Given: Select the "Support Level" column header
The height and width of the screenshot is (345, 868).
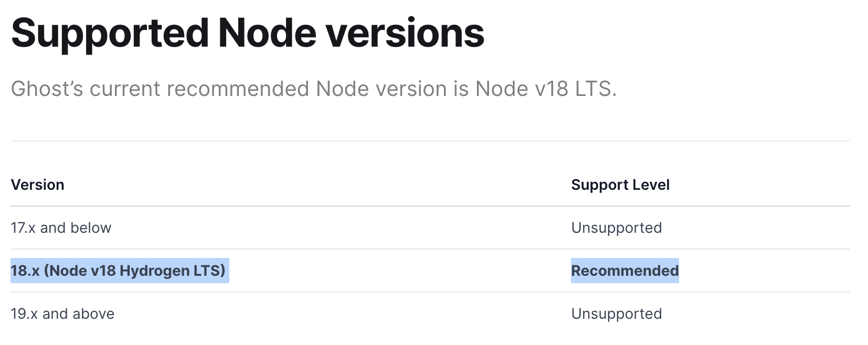Looking at the screenshot, I should pos(620,185).
